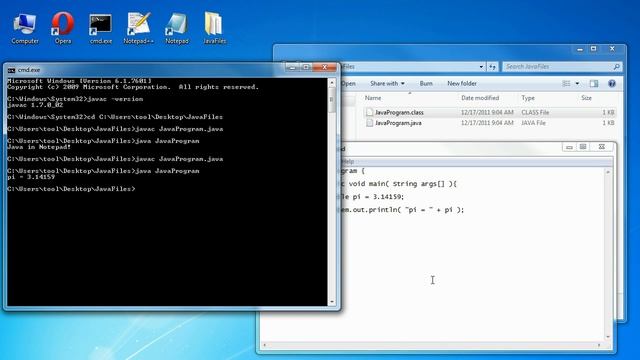Close the cmd.exe window

(x=324, y=67)
